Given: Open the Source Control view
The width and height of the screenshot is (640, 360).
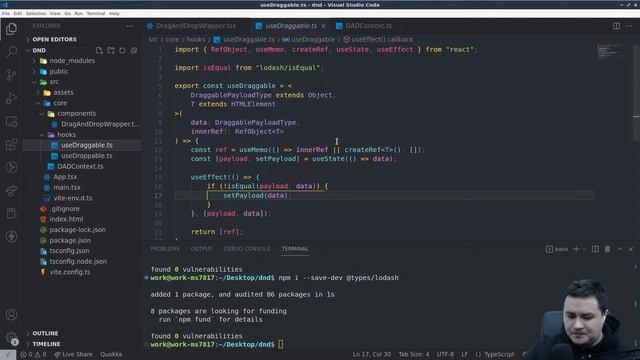Looking at the screenshot, I should pos(11,75).
